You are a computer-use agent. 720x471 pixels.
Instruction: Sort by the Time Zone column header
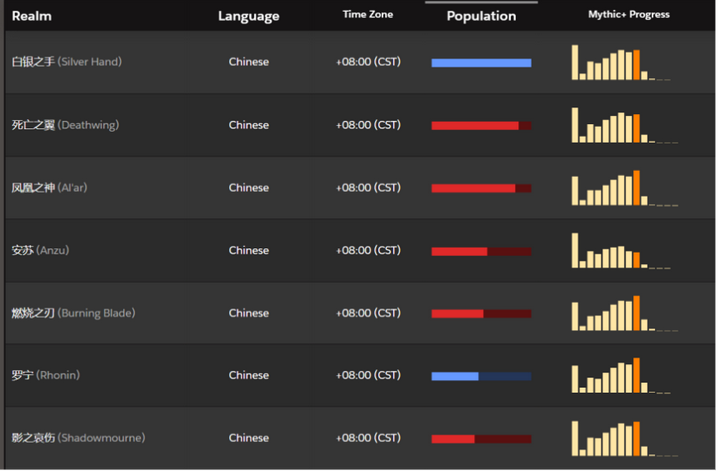[368, 14]
